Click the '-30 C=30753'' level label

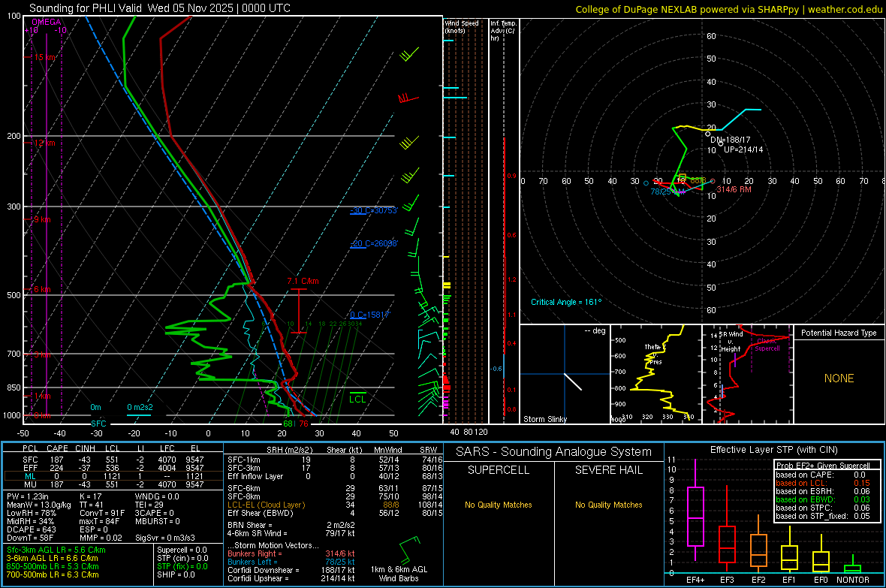(374, 210)
